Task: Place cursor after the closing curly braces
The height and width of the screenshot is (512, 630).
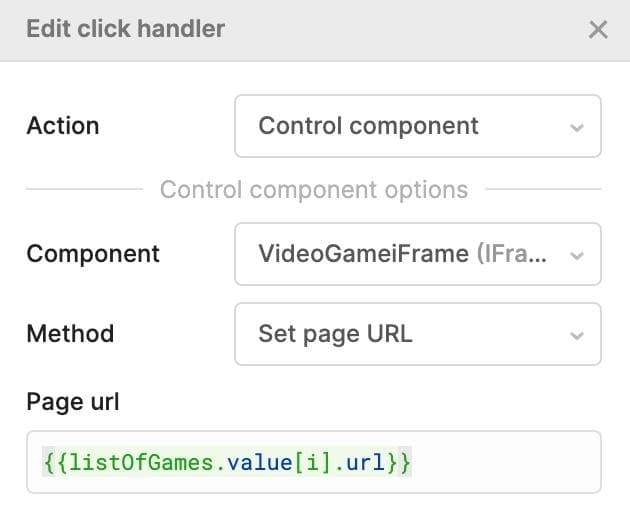Action: pyautogui.click(x=412, y=463)
